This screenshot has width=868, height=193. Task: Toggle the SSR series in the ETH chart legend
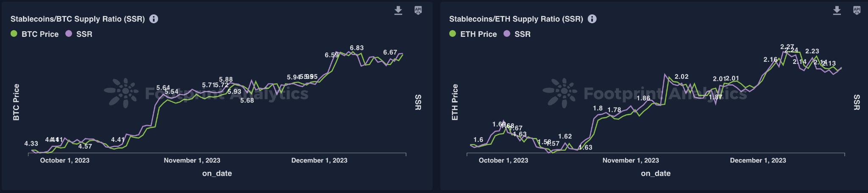pyautogui.click(x=522, y=34)
